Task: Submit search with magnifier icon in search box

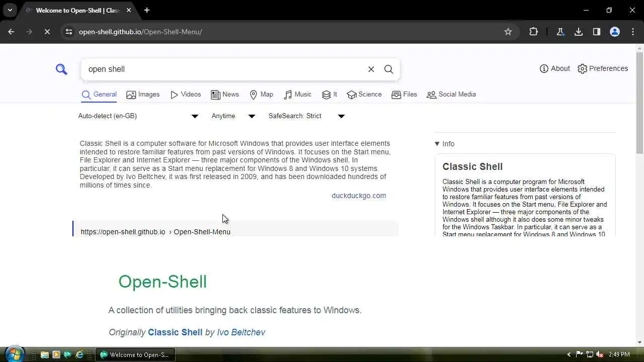Action: 388,69
